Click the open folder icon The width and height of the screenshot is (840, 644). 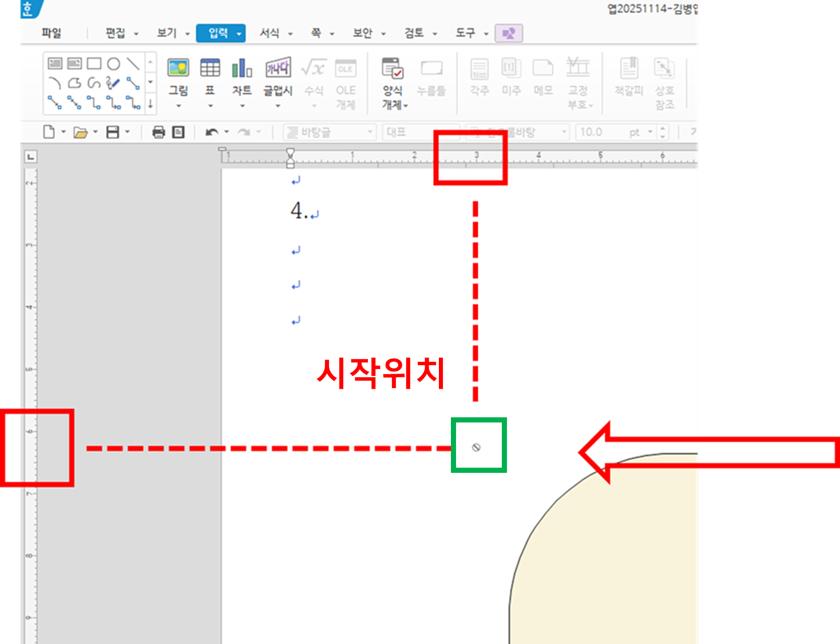pos(81,133)
